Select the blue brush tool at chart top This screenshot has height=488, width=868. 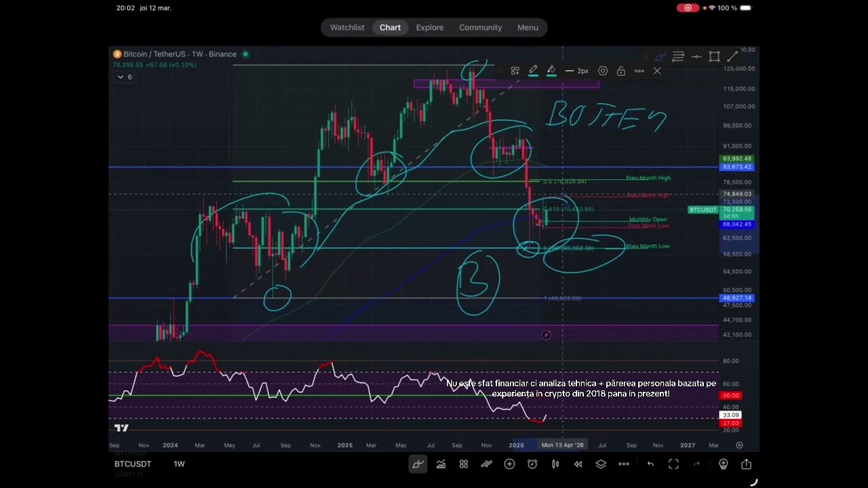(660, 57)
